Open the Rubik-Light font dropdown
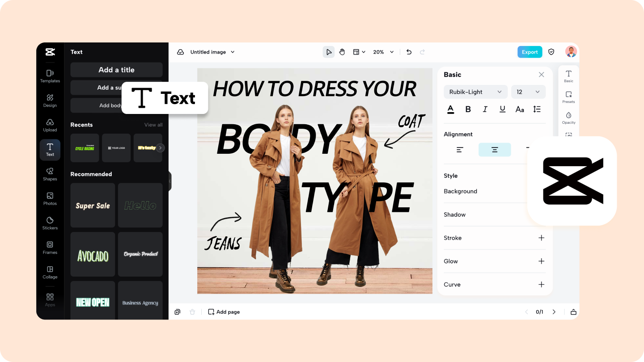The image size is (644, 362). click(475, 92)
